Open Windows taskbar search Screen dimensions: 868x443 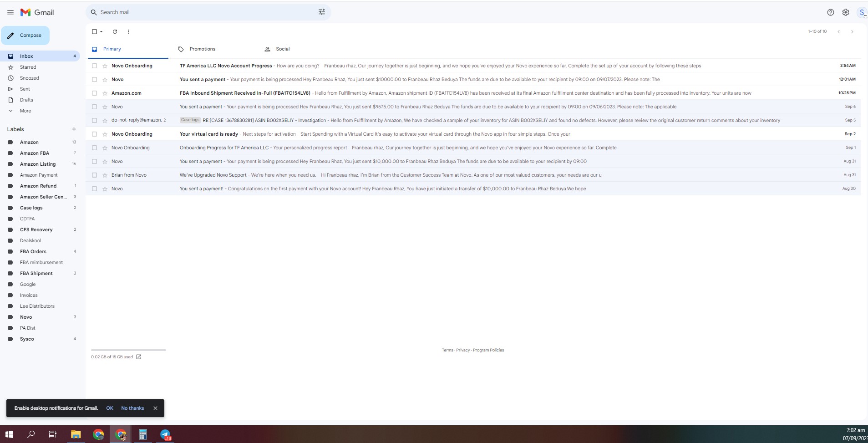pyautogui.click(x=31, y=434)
